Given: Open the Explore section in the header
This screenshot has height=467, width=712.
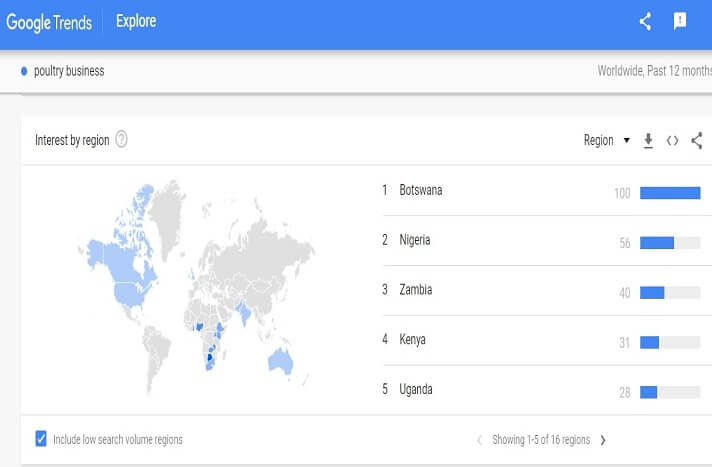Looking at the screenshot, I should point(136,21).
